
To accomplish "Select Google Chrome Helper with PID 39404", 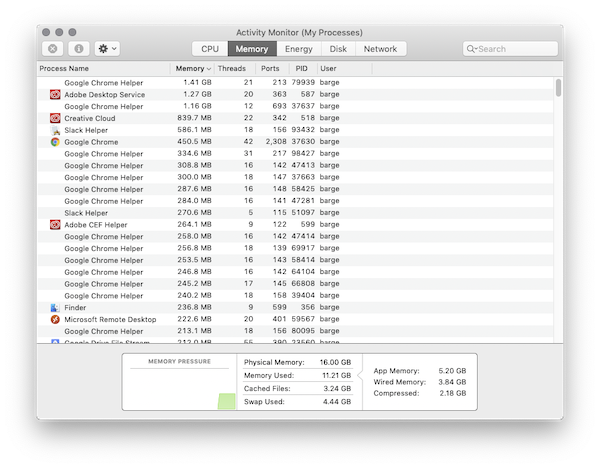I will pos(295,295).
